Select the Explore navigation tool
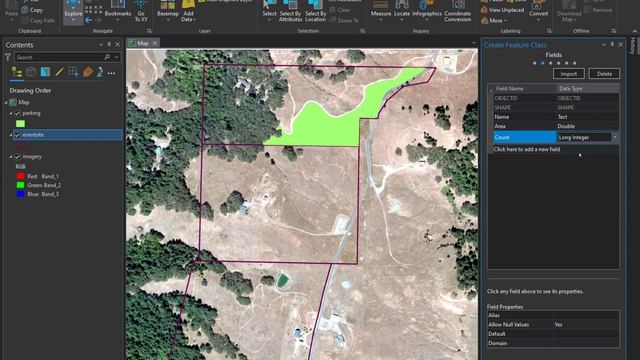The image size is (640, 360). (73, 11)
